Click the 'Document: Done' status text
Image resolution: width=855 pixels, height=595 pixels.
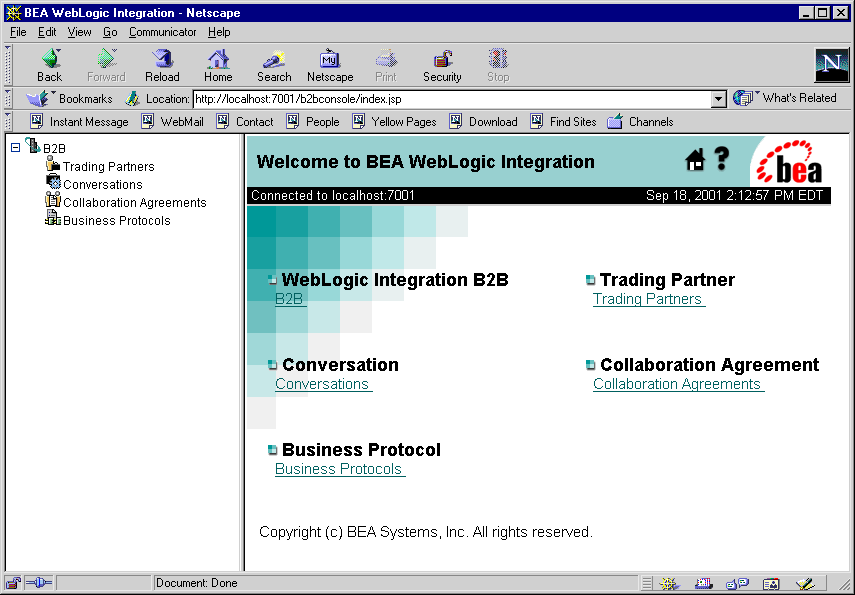point(196,583)
